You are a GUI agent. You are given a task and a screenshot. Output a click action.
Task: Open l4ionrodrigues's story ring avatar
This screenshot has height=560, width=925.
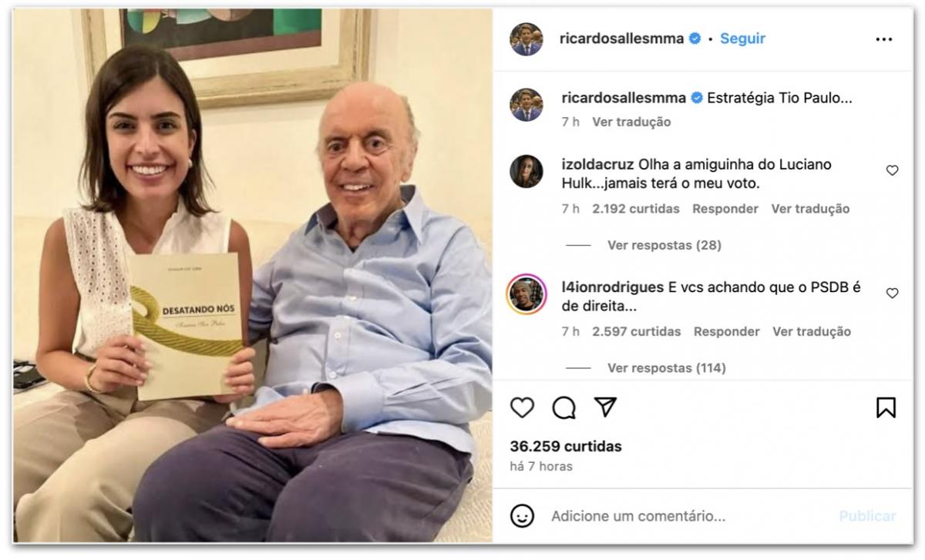point(526,293)
